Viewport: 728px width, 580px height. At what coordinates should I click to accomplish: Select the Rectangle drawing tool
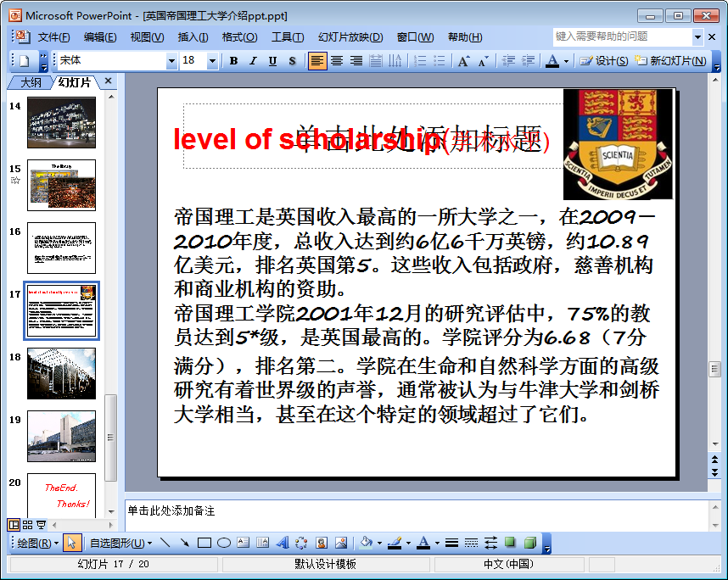click(204, 543)
